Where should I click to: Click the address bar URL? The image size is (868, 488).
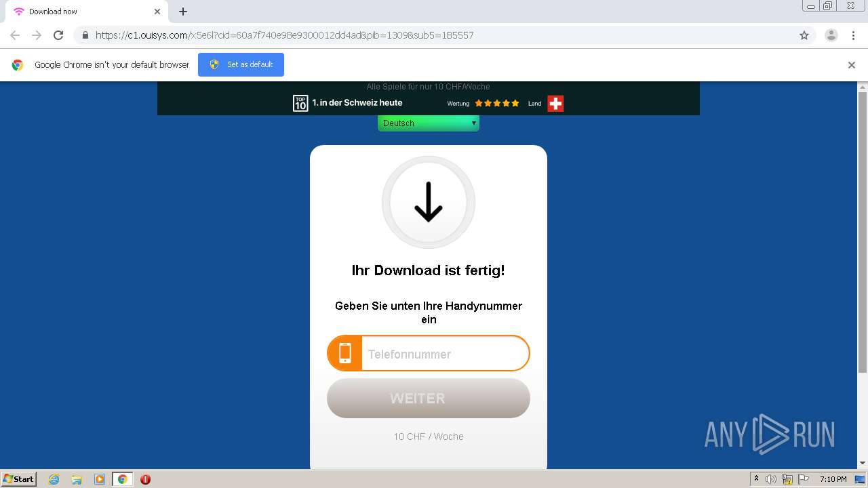[x=284, y=35]
